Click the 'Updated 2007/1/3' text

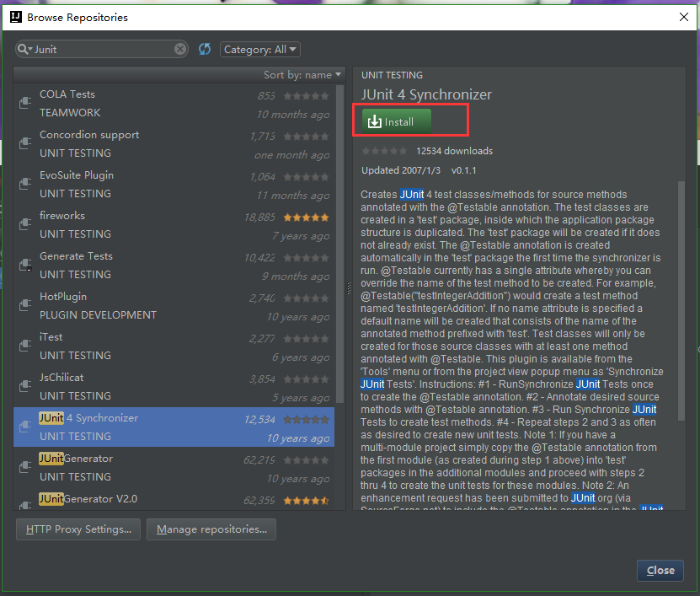(400, 170)
